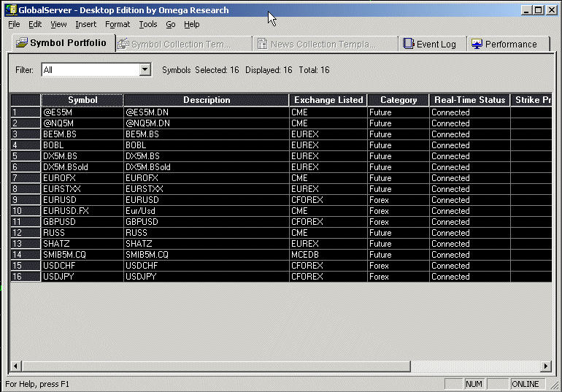Click the News Collection Template tab icon

262,44
